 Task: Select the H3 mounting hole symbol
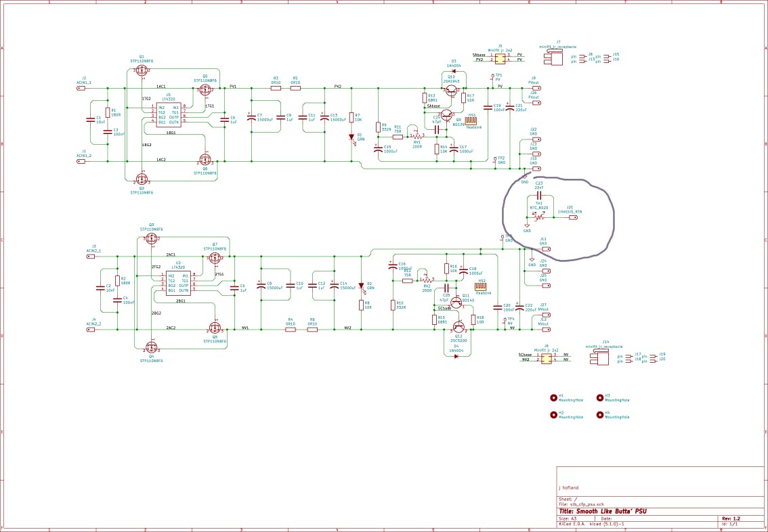pyautogui.click(x=600, y=397)
